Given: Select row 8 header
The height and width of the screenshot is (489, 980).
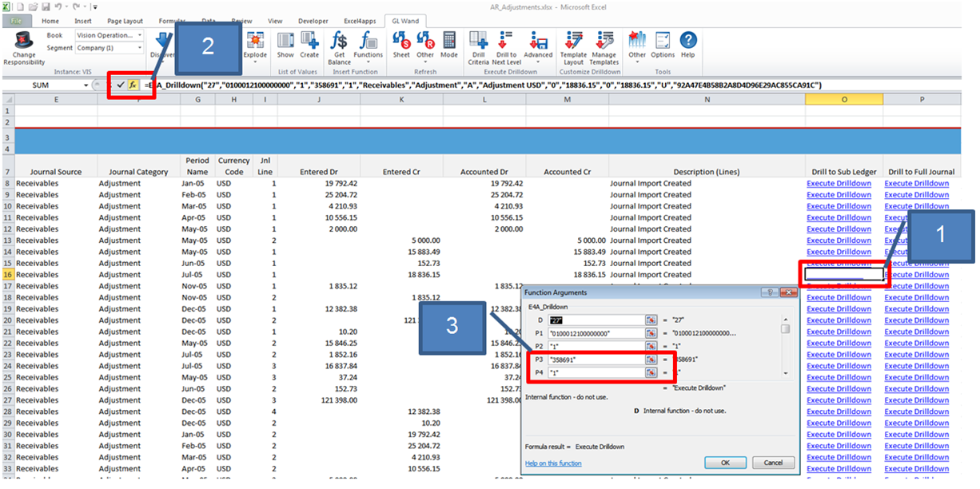Looking at the screenshot, I should coord(7,184).
